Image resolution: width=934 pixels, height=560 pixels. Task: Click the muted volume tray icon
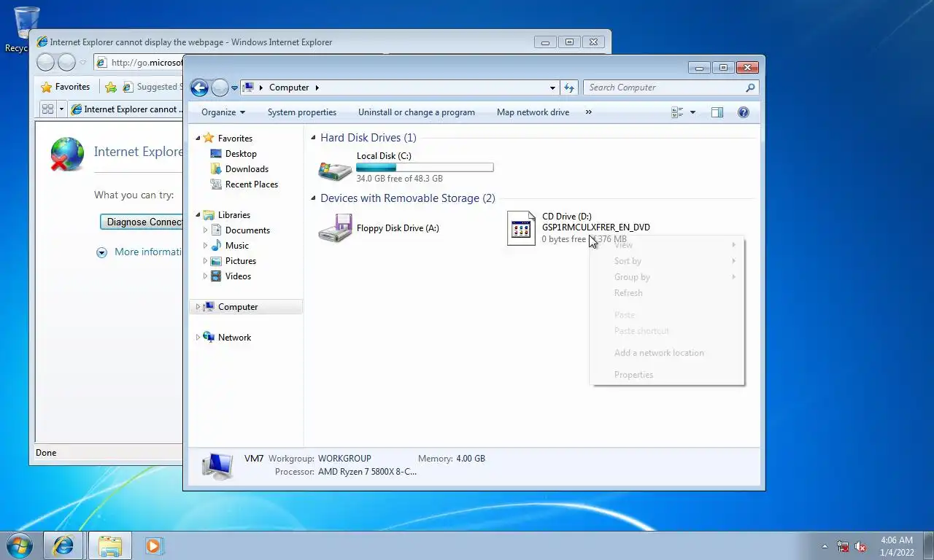coord(861,546)
